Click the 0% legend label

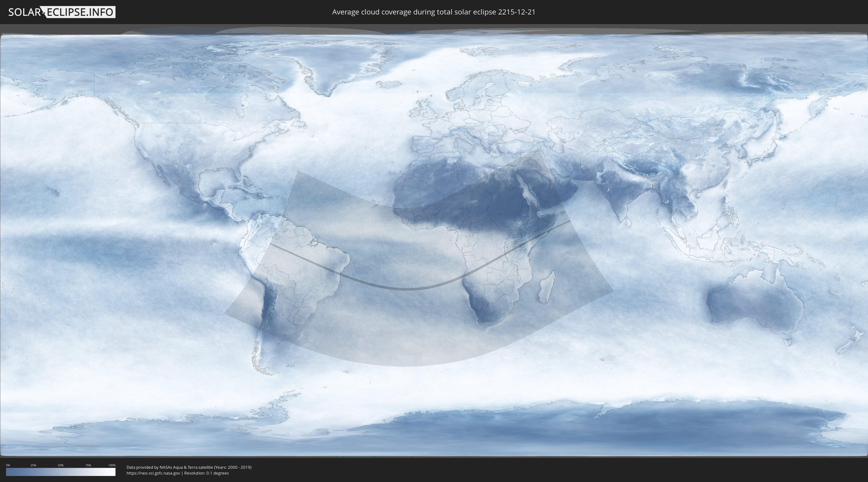[8, 465]
